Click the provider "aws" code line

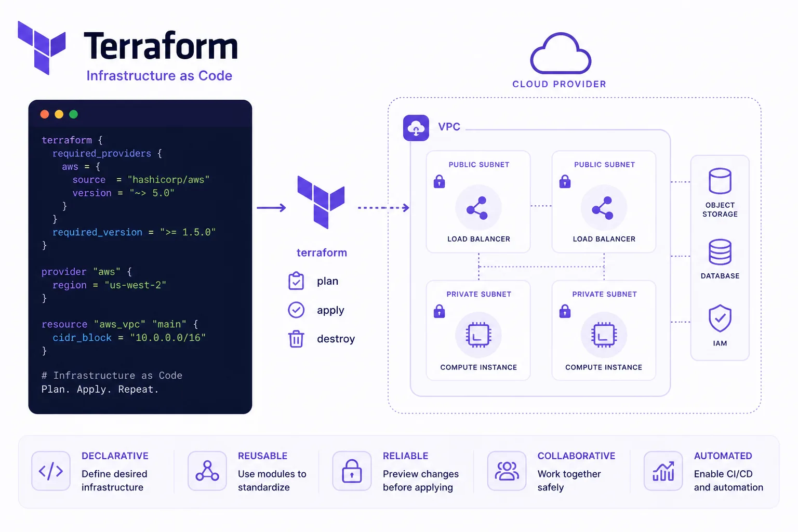pyautogui.click(x=87, y=272)
